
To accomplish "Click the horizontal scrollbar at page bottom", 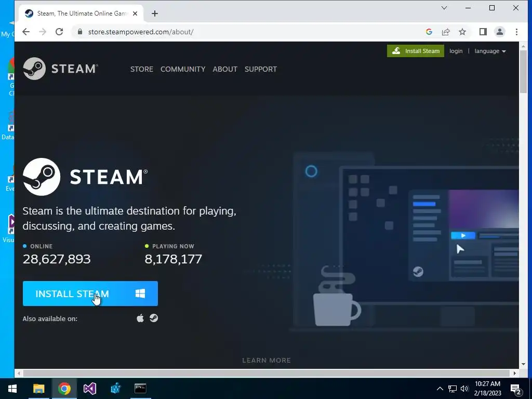I will tap(267, 373).
